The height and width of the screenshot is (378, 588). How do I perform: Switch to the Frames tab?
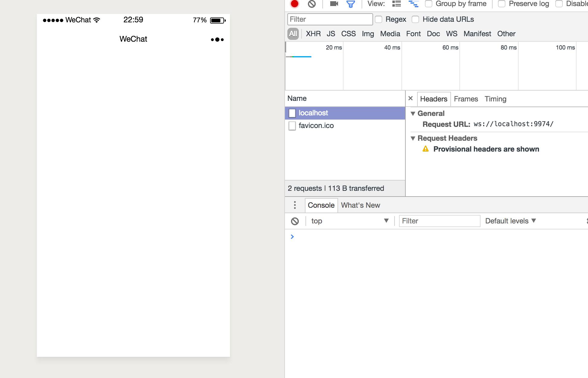pos(465,99)
